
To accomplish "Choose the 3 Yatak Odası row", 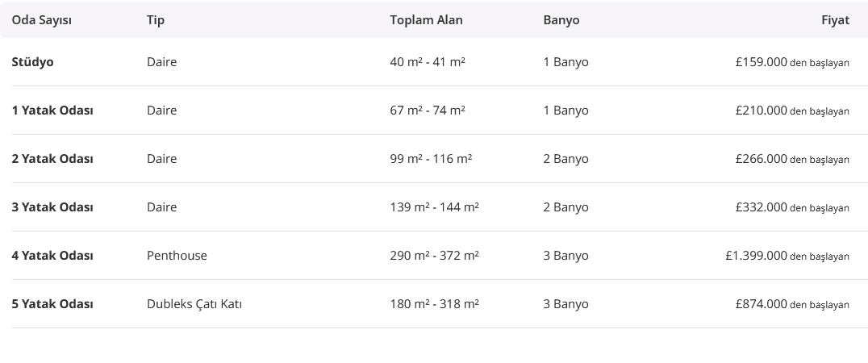I will [52, 207].
